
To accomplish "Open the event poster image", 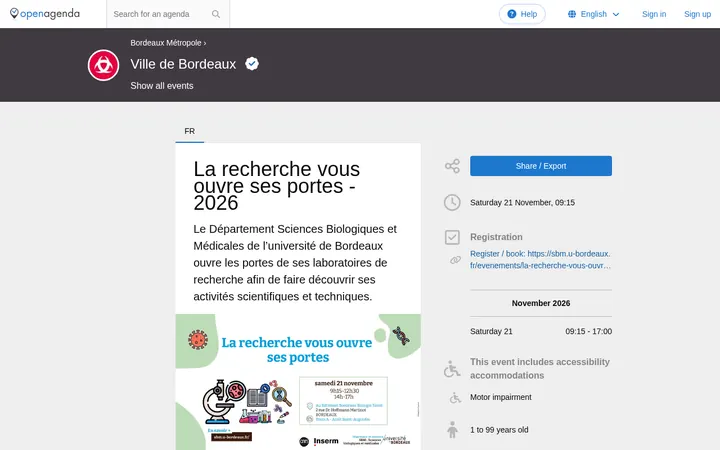I will [x=298, y=382].
